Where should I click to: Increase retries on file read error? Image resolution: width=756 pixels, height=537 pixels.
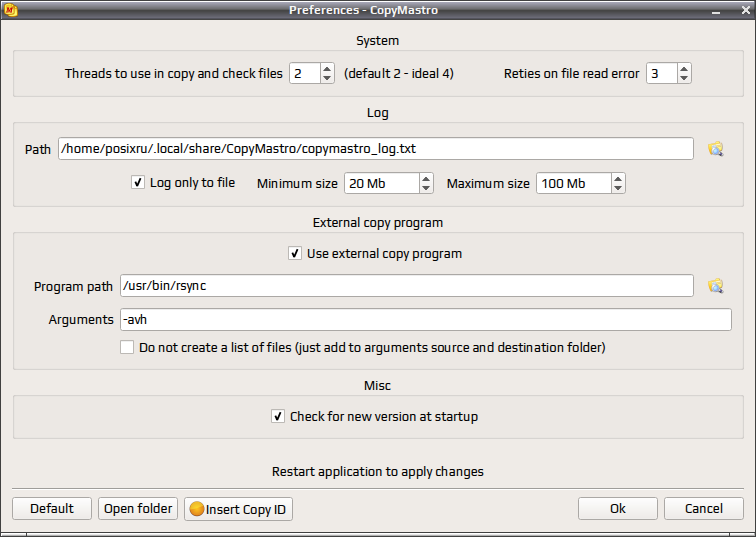[684, 68]
